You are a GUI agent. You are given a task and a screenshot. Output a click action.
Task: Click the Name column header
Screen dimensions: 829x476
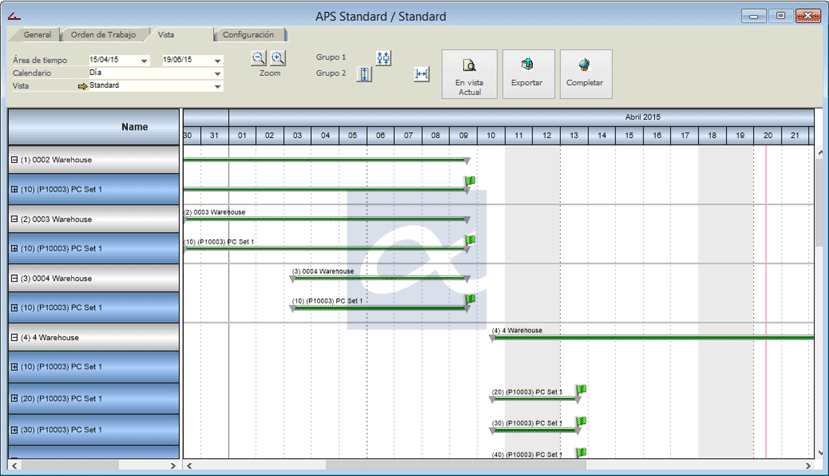point(95,127)
